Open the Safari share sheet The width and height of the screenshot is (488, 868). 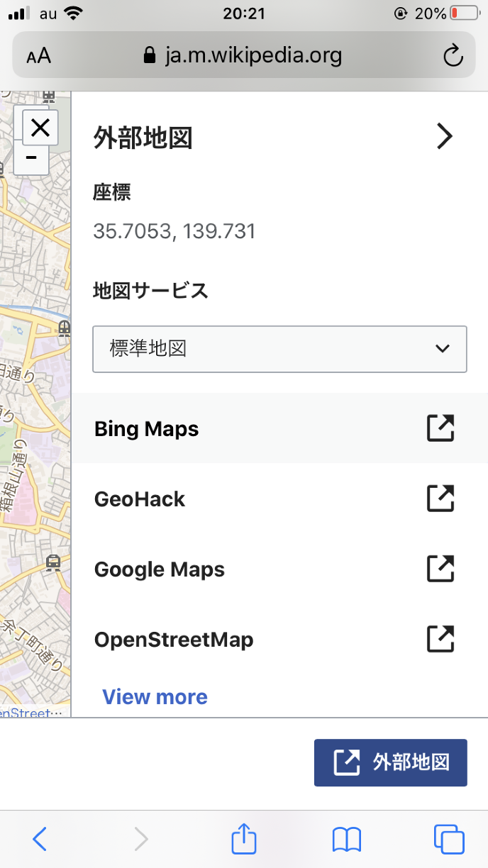(243, 838)
